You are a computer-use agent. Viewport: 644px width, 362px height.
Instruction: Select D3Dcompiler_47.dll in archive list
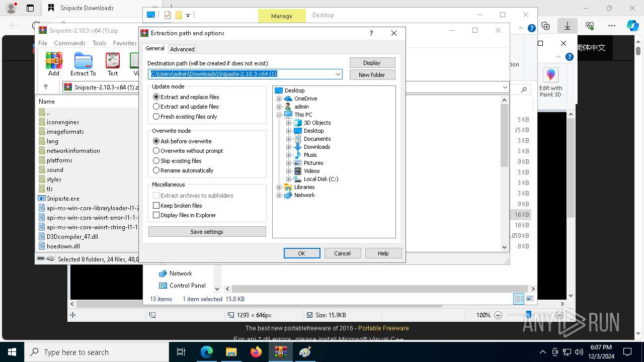pyautogui.click(x=68, y=237)
